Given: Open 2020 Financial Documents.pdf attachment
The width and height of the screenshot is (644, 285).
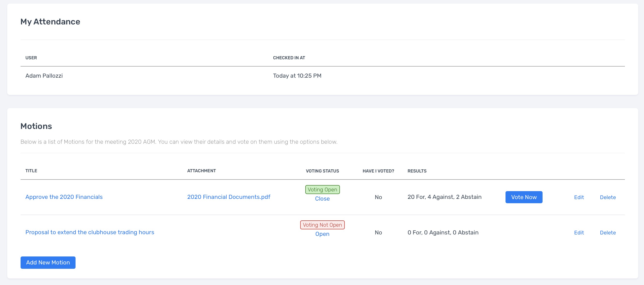Looking at the screenshot, I should pyautogui.click(x=229, y=197).
